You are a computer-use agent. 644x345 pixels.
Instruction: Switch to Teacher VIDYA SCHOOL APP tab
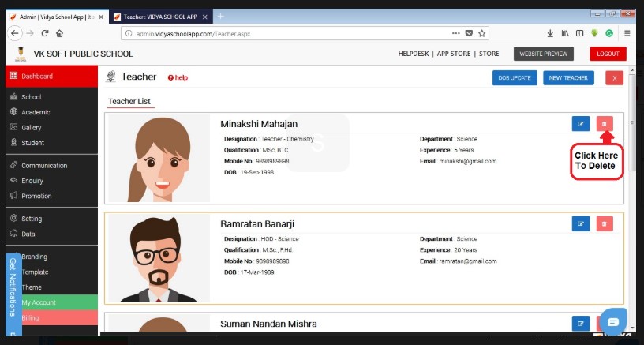coord(161,17)
